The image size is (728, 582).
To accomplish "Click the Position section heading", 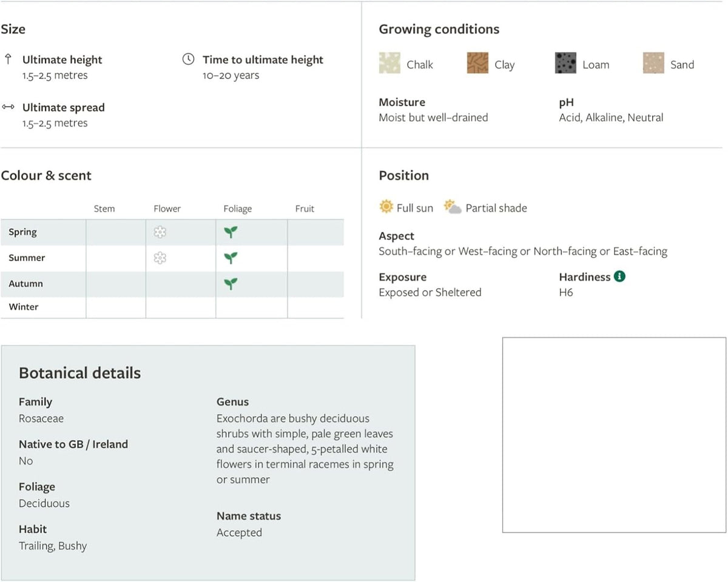I will coord(404,175).
